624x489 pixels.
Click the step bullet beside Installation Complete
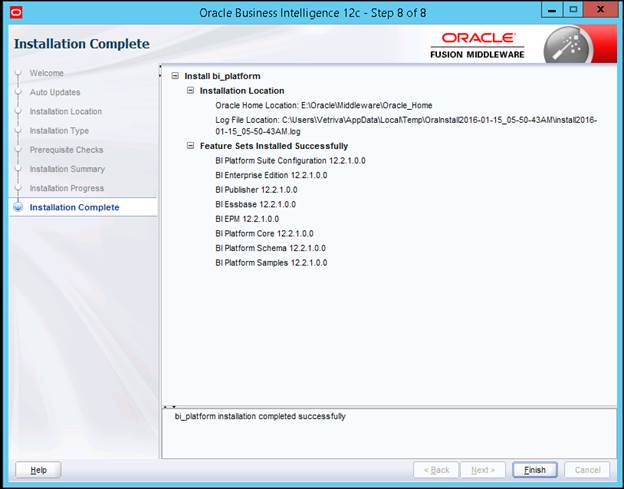18,207
